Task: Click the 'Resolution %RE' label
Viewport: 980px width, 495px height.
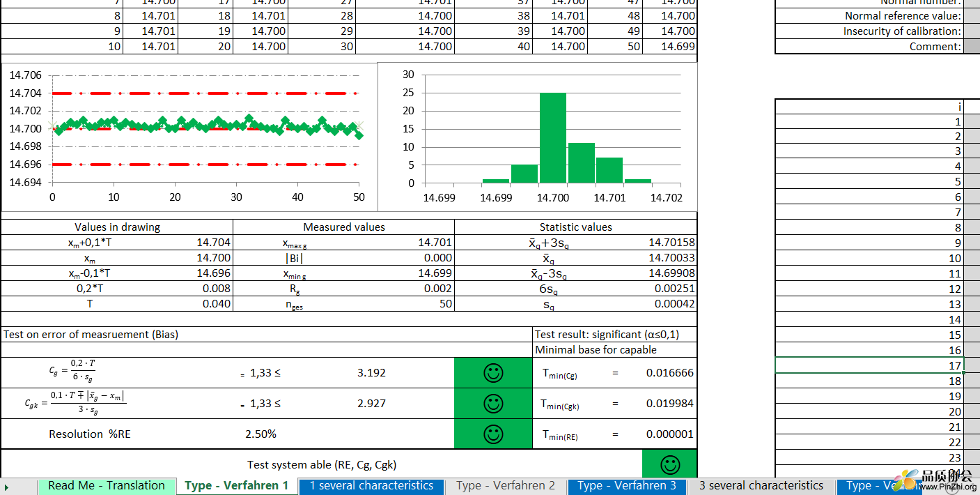Action: tap(90, 434)
